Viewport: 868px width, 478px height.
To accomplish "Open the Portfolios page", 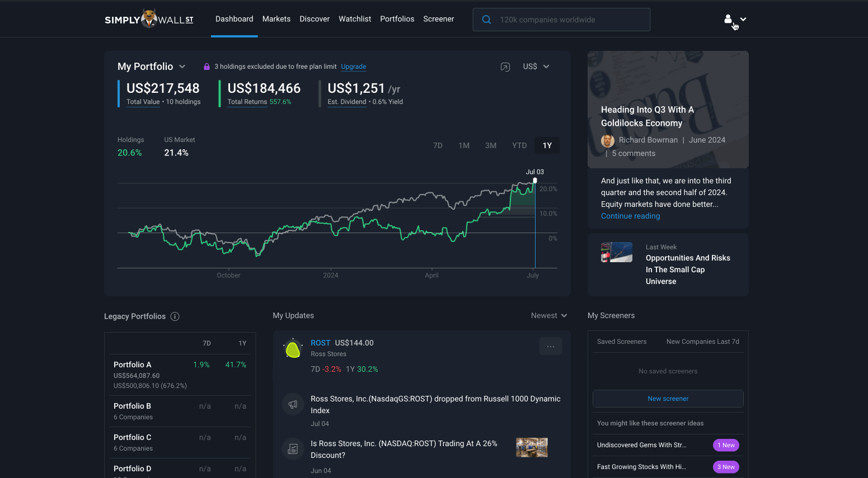I will pyautogui.click(x=397, y=19).
